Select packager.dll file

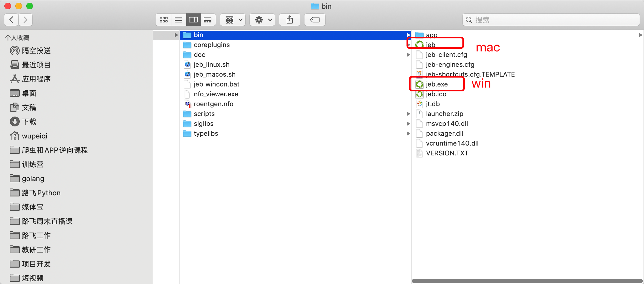439,134
